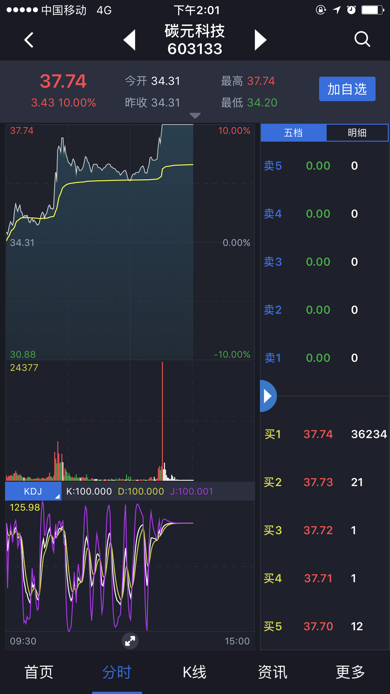Viewport: 390px width, 694px height.
Task: Tap the 最高 37.74 value
Action: [x=261, y=81]
